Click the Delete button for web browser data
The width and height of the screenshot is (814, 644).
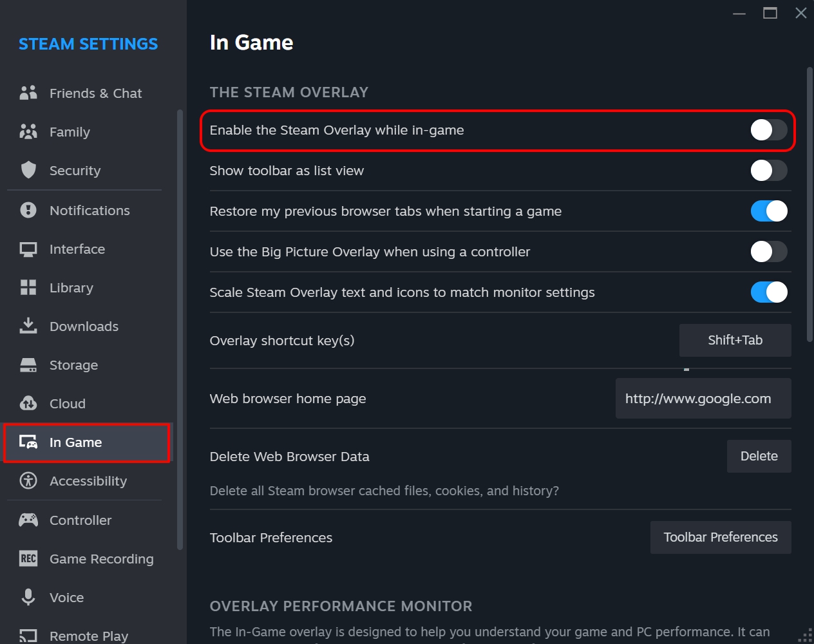click(x=759, y=456)
